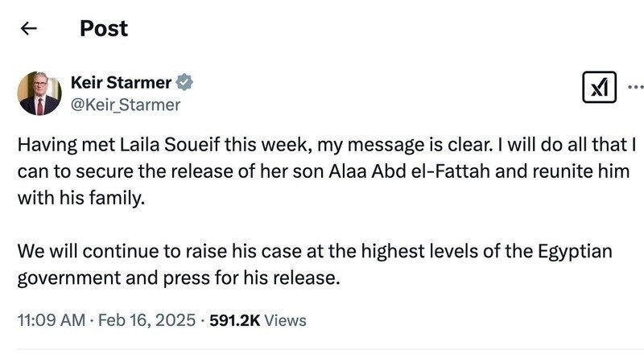Click the 591.2K view count number
644x362 pixels.
[233, 320]
